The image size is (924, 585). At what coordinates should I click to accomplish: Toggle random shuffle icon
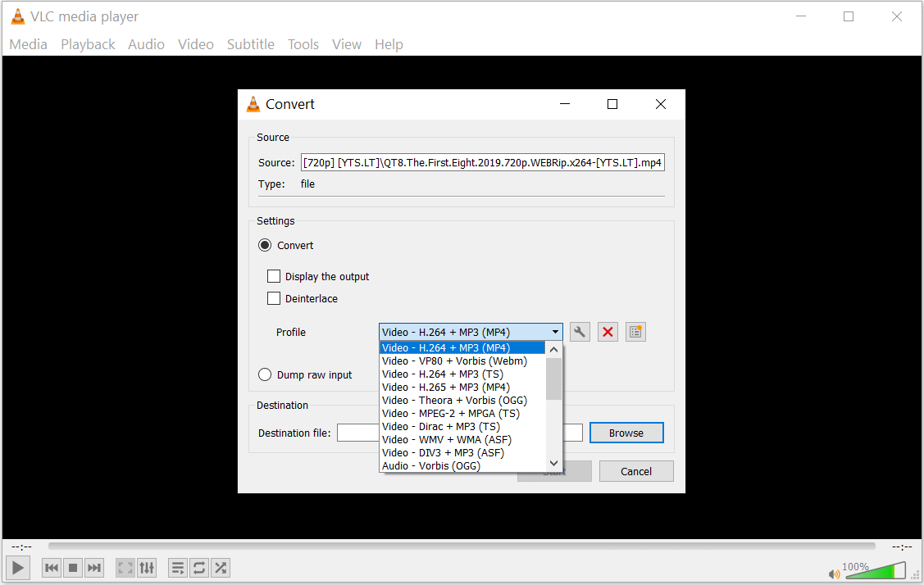tap(221, 568)
